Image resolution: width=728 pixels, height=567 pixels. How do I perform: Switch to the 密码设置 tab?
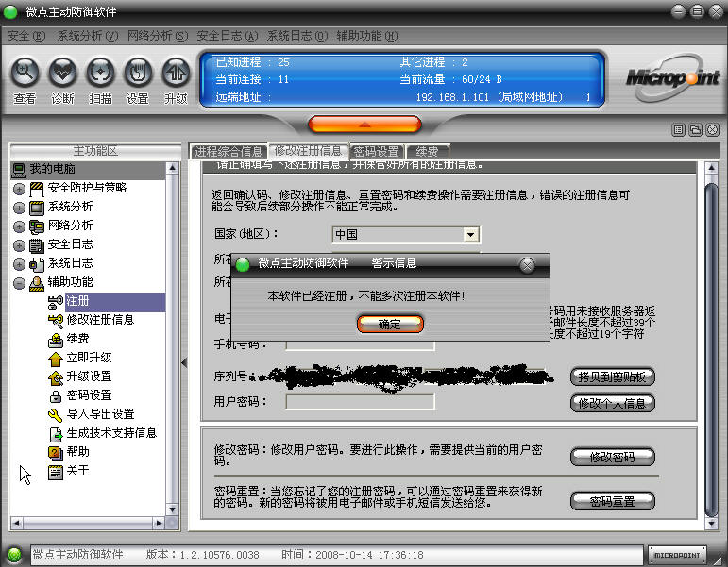coord(377,151)
